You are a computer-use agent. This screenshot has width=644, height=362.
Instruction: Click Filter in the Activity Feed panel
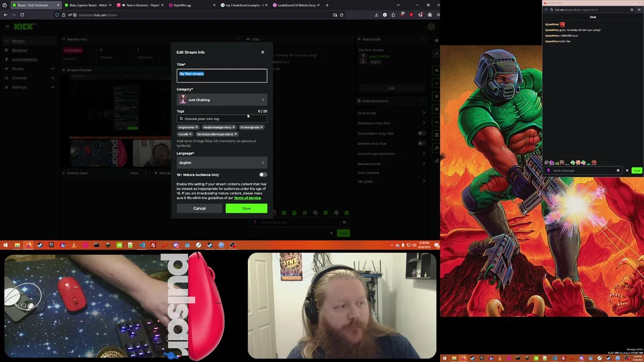[x=134, y=173]
